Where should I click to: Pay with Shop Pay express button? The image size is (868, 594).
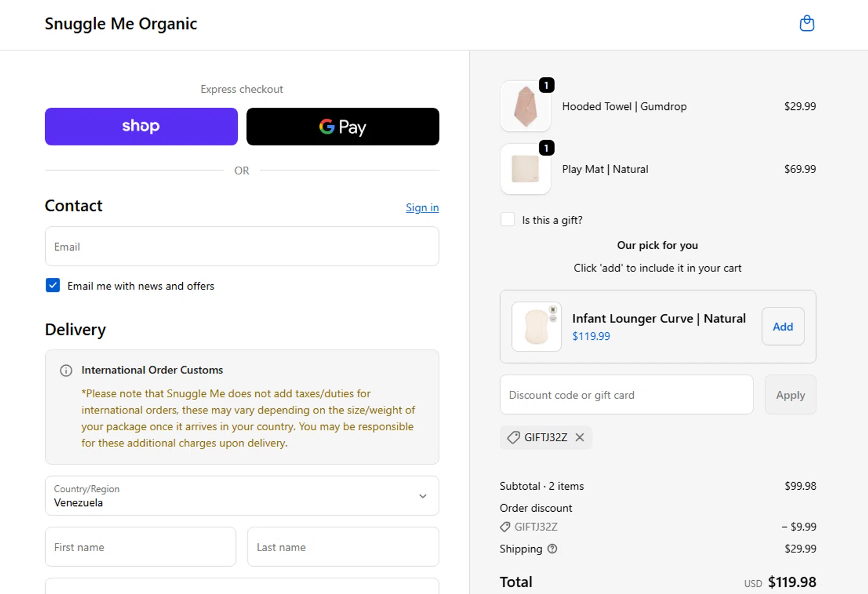point(141,126)
